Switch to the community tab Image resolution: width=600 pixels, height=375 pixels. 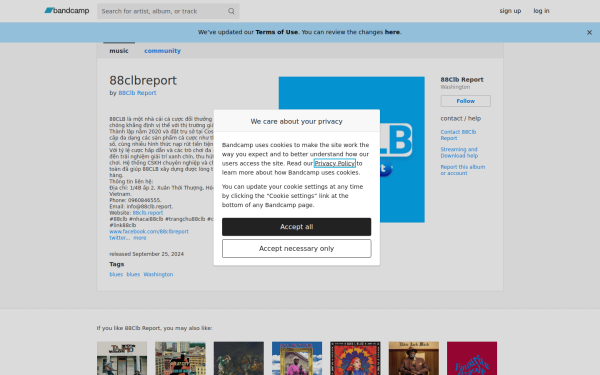point(162,51)
